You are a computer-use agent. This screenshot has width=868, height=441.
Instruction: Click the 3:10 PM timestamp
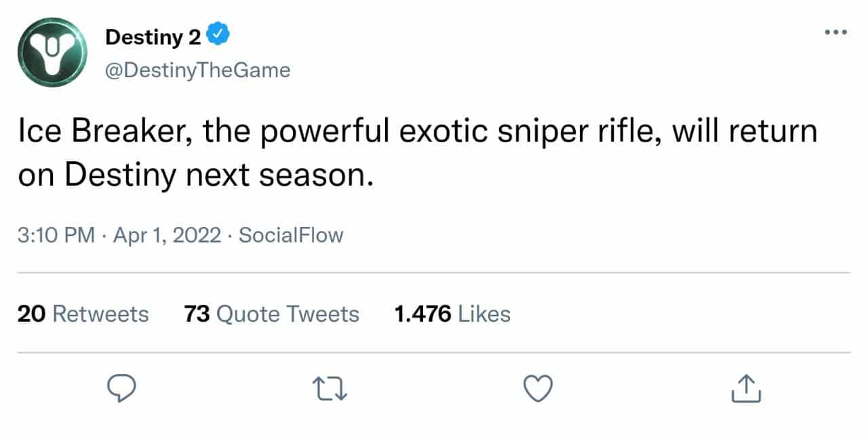(x=56, y=236)
